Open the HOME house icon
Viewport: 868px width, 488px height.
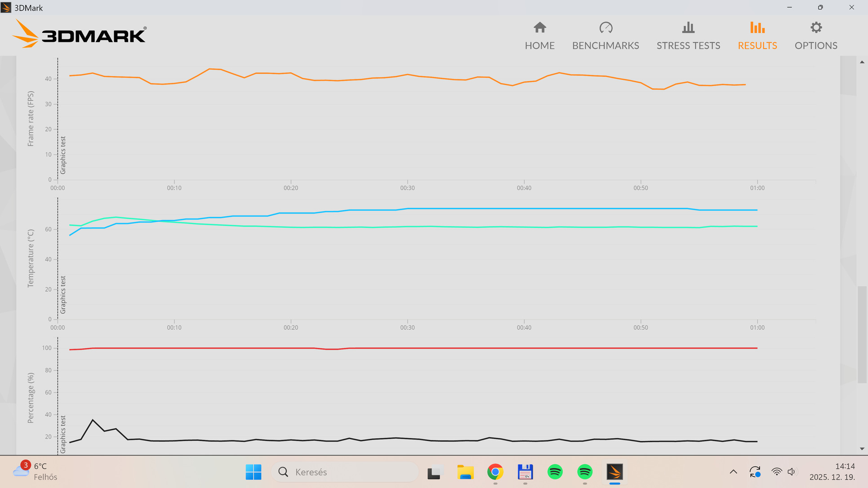click(539, 28)
